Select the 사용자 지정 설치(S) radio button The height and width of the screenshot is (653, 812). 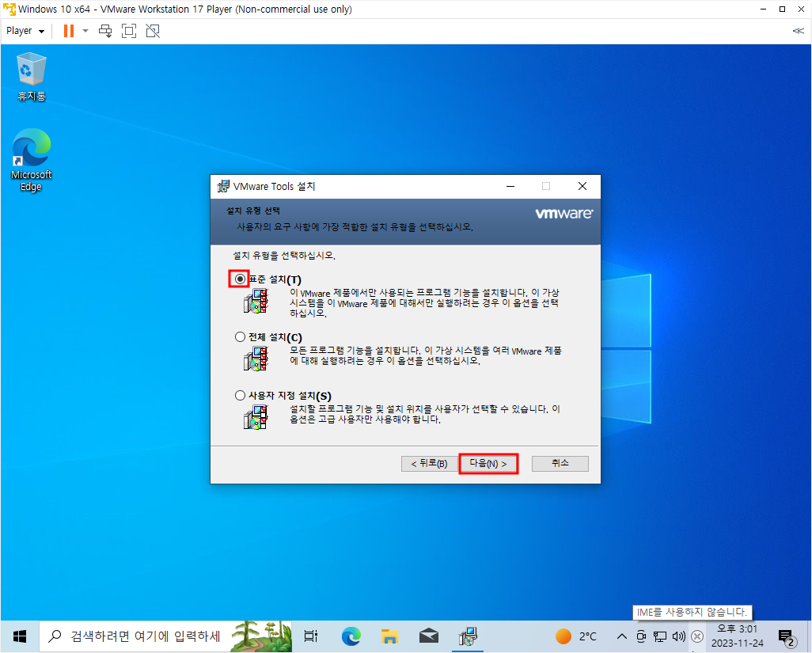240,396
